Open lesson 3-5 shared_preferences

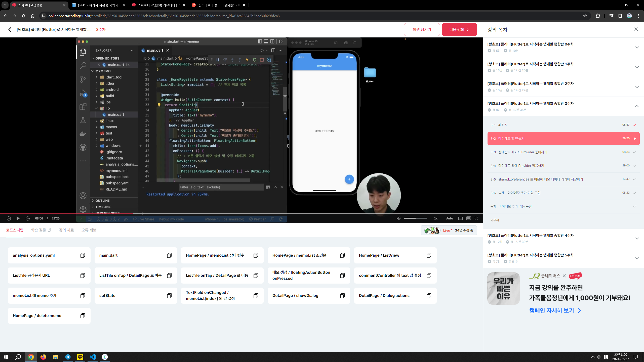click(x=563, y=179)
